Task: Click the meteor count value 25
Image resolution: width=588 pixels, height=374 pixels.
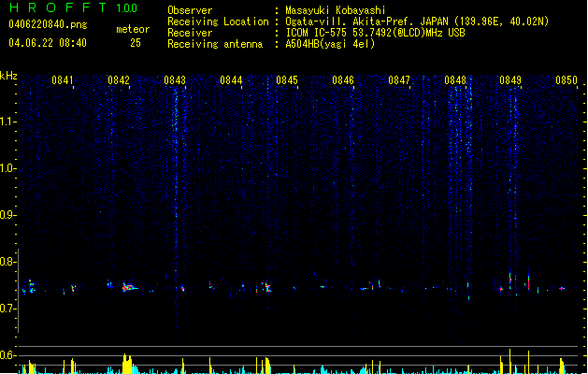Action: pyautogui.click(x=136, y=43)
